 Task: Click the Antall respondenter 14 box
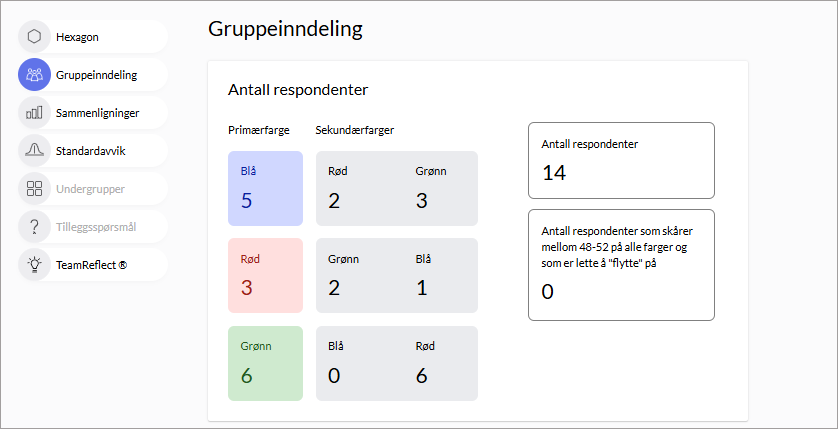point(621,160)
